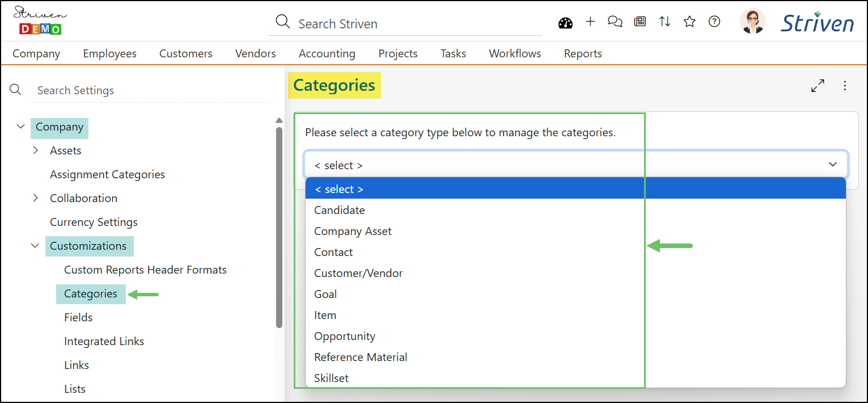868x403 pixels.
Task: Open Lists settings
Action: pos(75,389)
